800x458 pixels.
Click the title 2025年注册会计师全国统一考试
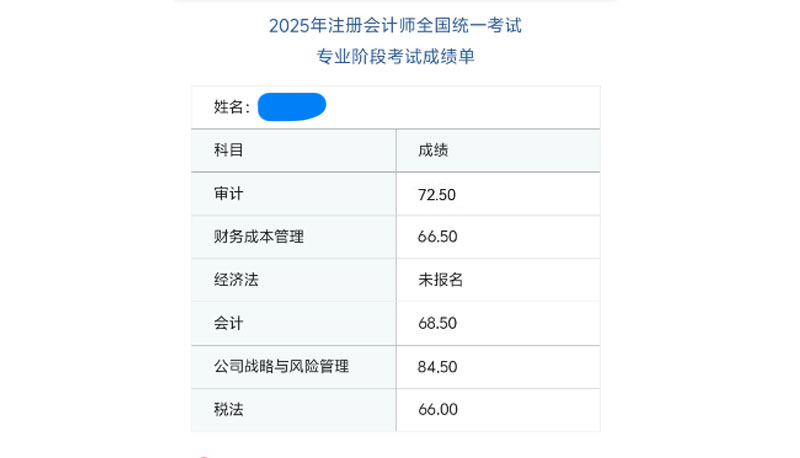[x=395, y=25]
